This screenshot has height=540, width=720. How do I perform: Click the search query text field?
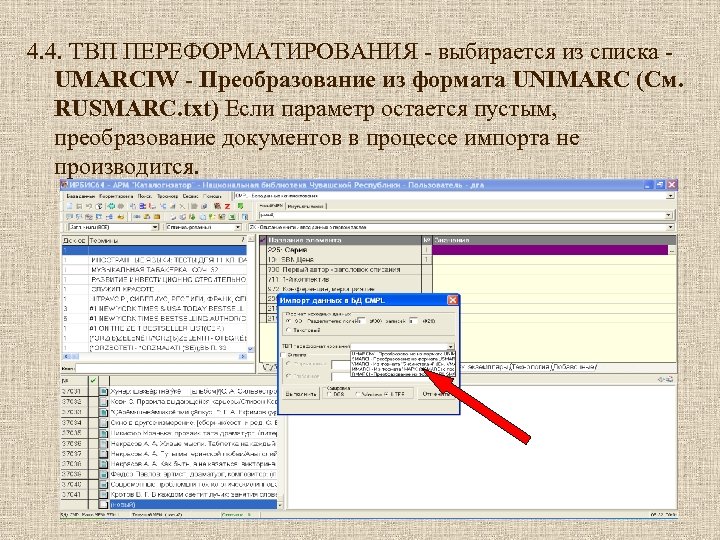pyautogui.click(x=461, y=215)
